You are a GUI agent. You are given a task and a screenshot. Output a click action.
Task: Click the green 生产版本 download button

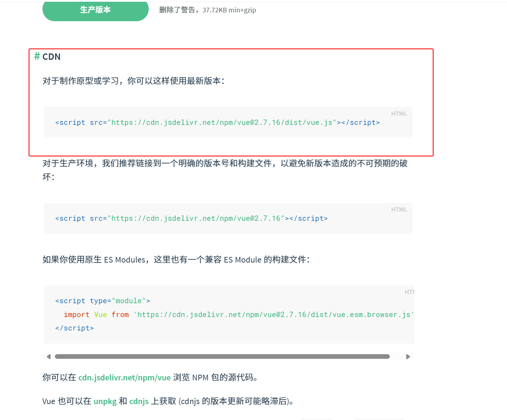point(95,11)
